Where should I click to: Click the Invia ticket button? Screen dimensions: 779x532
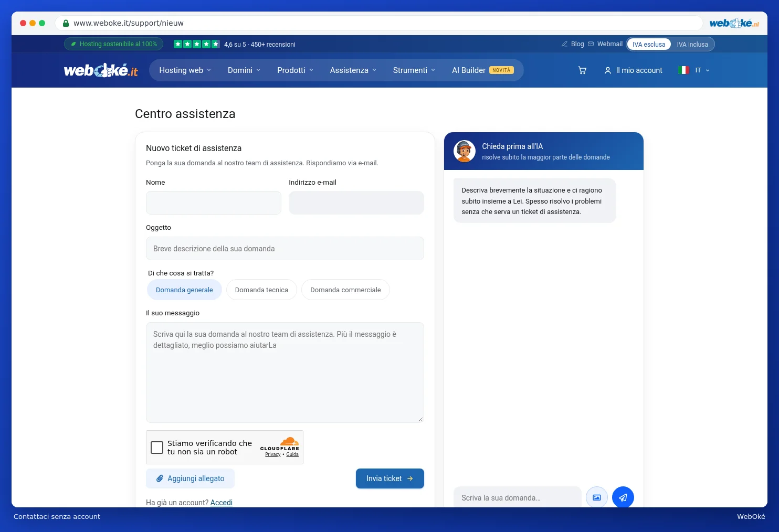[x=390, y=478]
